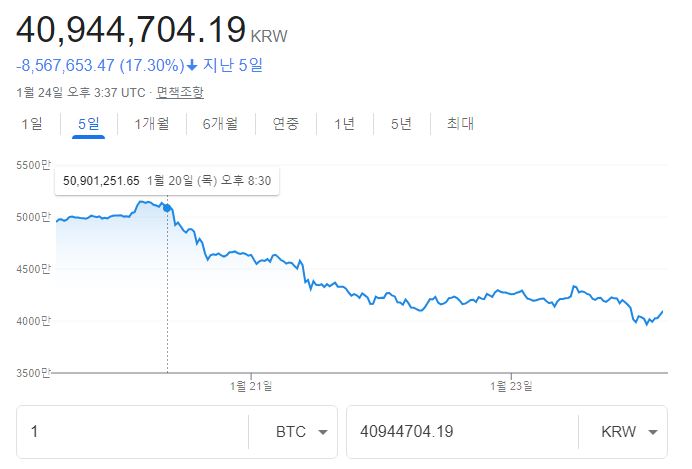Click the down arrow price change icon

pos(192,66)
